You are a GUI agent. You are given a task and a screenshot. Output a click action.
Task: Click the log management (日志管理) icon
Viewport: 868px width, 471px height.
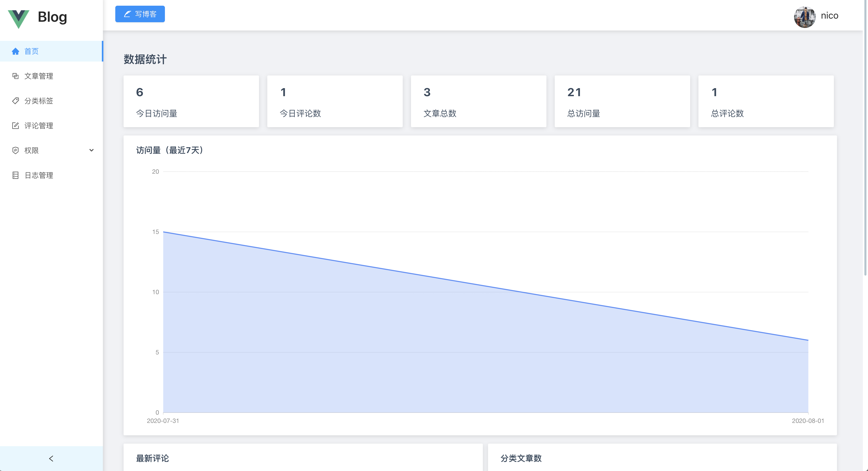pyautogui.click(x=16, y=175)
